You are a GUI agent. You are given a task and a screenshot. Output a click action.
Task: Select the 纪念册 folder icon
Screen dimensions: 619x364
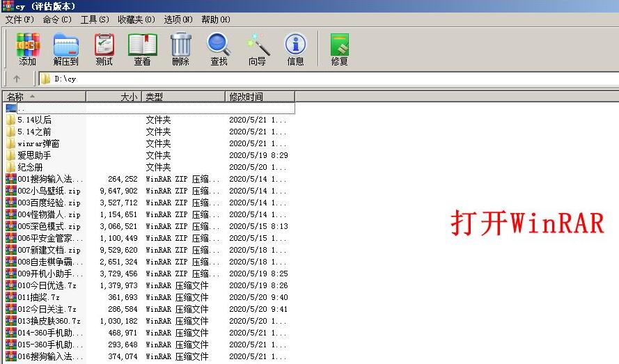pos(11,167)
